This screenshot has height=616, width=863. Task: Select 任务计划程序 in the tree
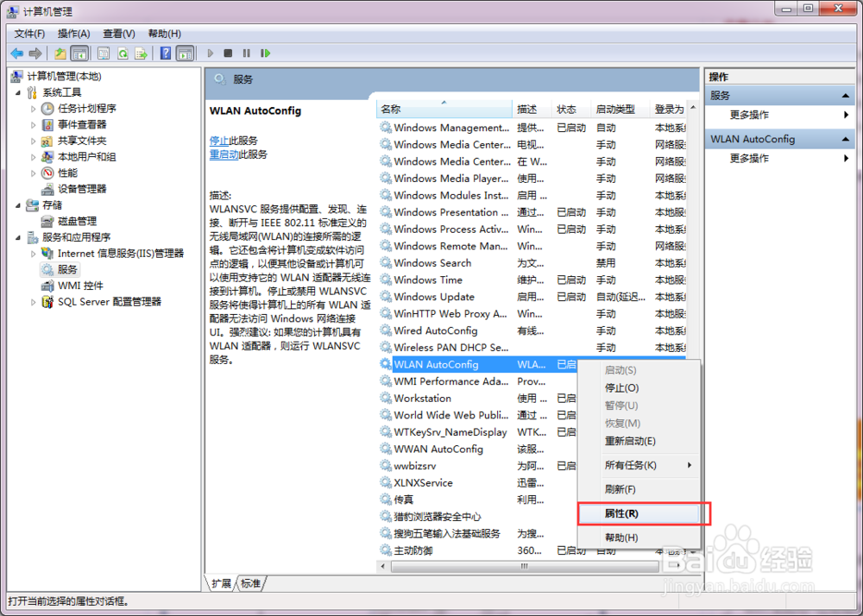87,109
